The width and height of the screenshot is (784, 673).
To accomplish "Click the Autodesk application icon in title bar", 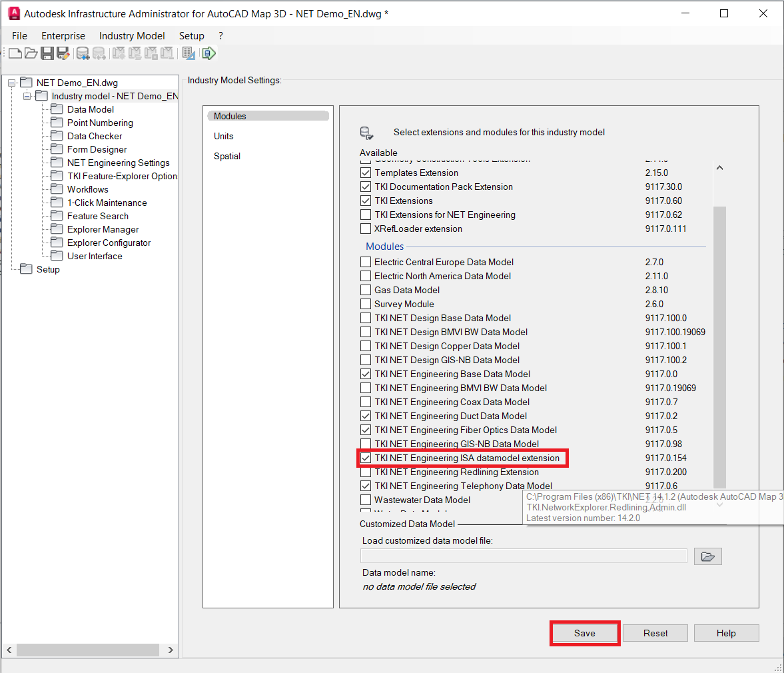I will 14,13.
